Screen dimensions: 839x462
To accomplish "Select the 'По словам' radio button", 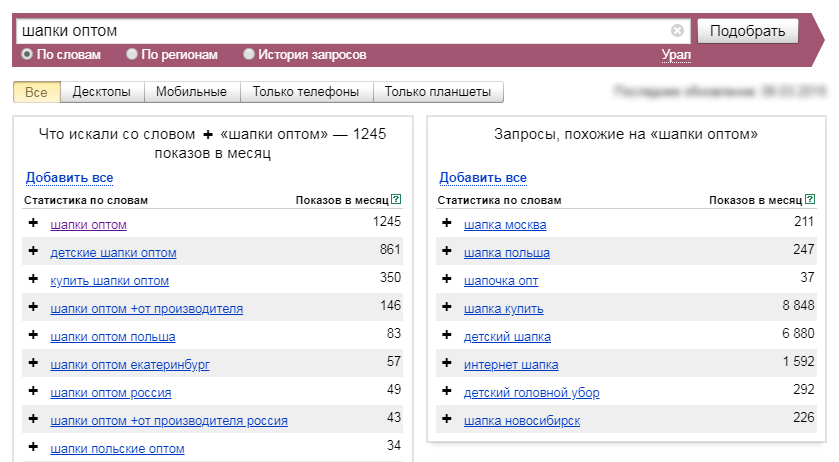I will (x=27, y=54).
